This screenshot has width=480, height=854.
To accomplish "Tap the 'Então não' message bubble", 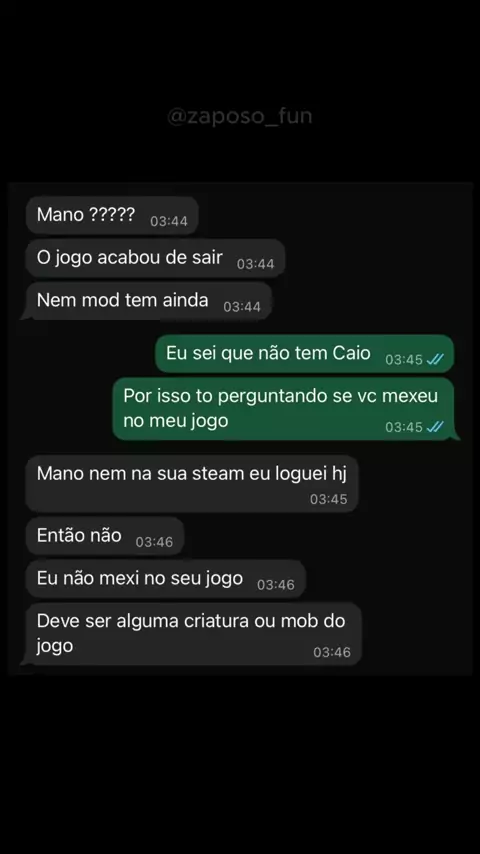I will pyautogui.click(x=105, y=536).
